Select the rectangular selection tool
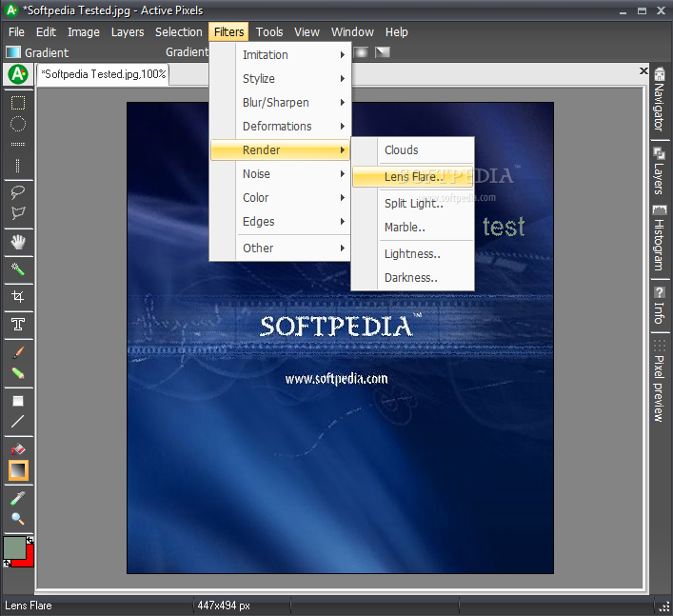The image size is (673, 616). (17, 103)
